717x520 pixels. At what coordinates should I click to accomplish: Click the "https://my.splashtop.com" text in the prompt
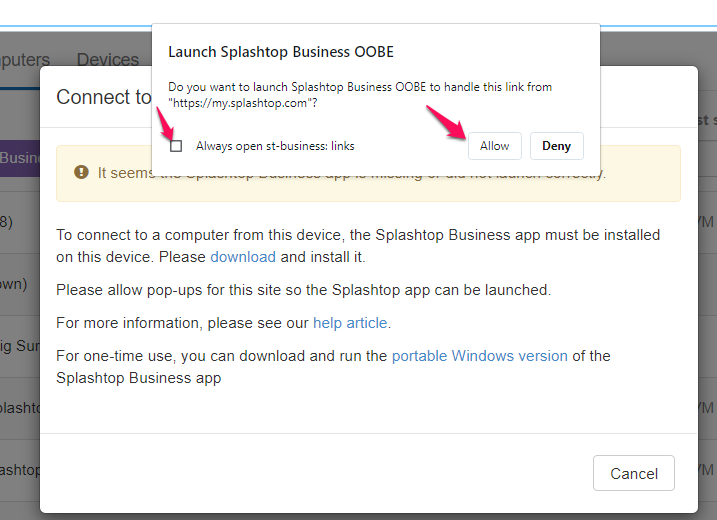coord(240,103)
